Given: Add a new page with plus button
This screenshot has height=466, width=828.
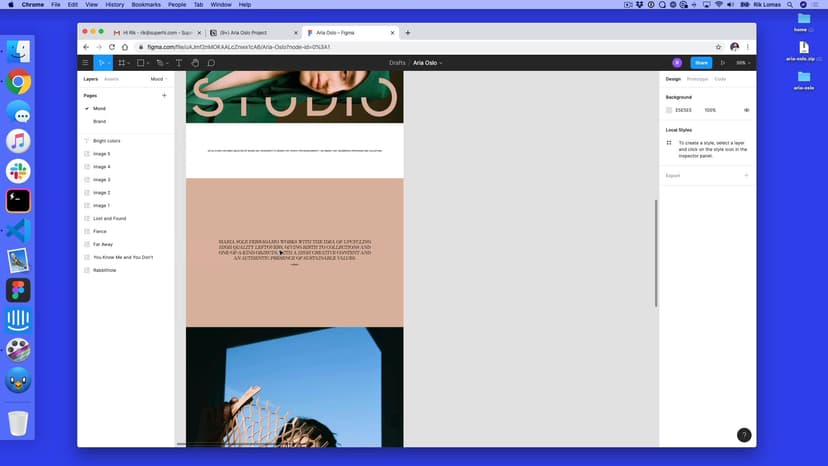Looking at the screenshot, I should tap(164, 95).
